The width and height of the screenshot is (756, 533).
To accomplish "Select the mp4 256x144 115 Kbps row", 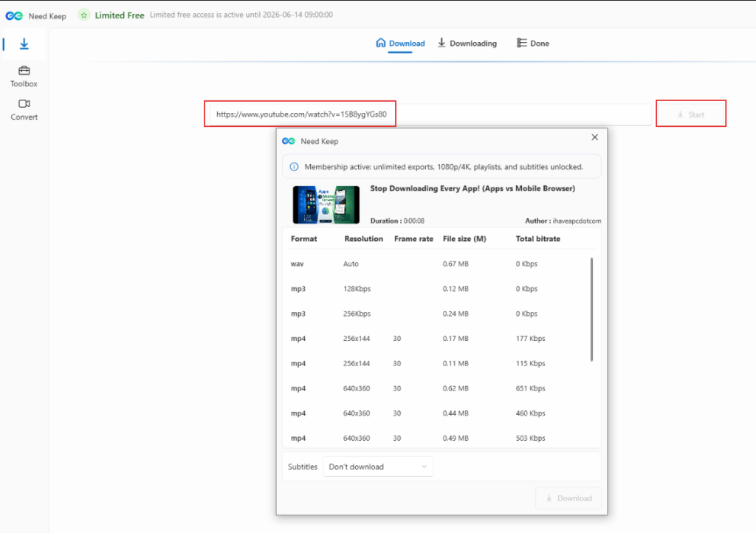I will point(439,363).
